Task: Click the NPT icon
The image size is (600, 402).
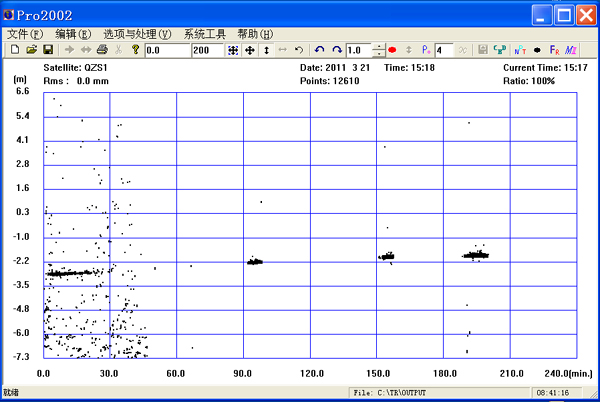Action: coord(520,50)
